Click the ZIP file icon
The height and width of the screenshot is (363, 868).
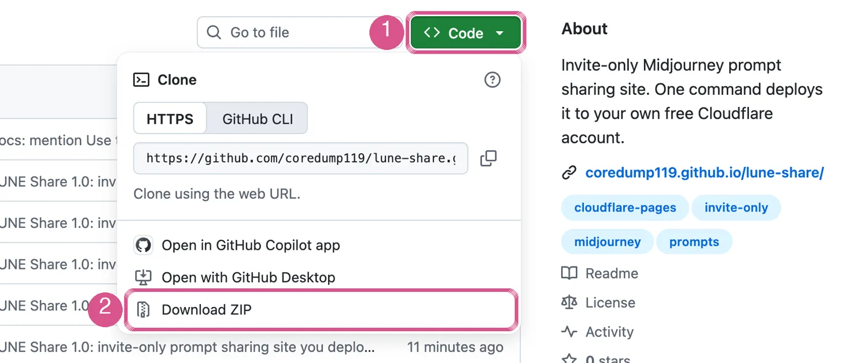(143, 310)
